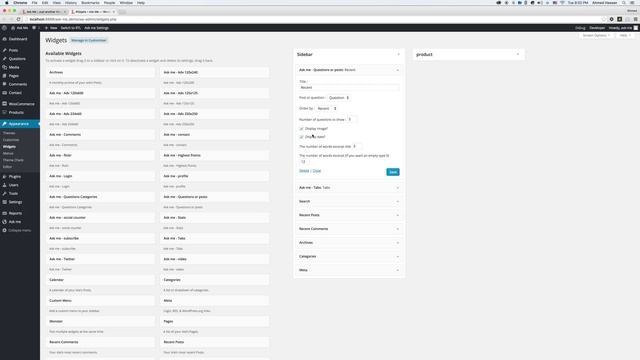Open the WooCommerce menu
The width and height of the screenshot is (640, 360).
click(x=20, y=104)
